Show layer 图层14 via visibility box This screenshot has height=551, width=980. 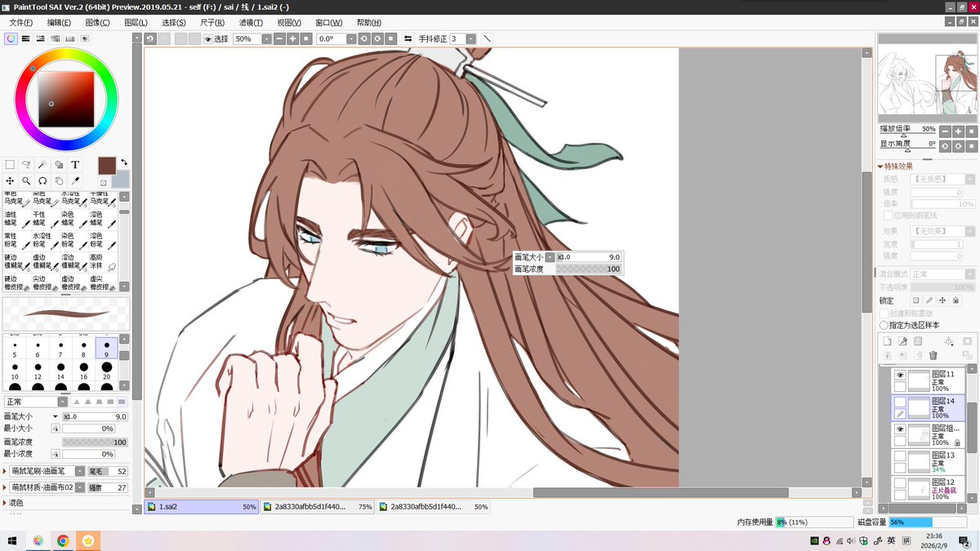901,402
